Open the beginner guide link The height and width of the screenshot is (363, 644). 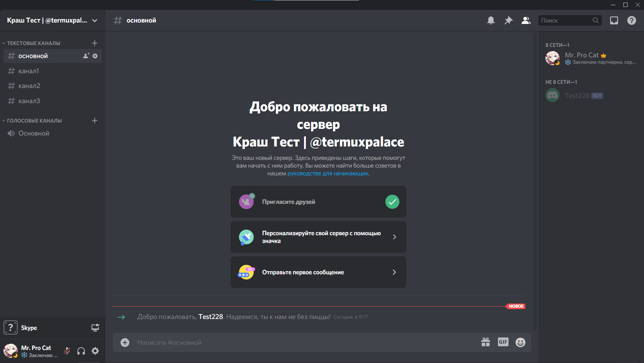click(x=328, y=174)
